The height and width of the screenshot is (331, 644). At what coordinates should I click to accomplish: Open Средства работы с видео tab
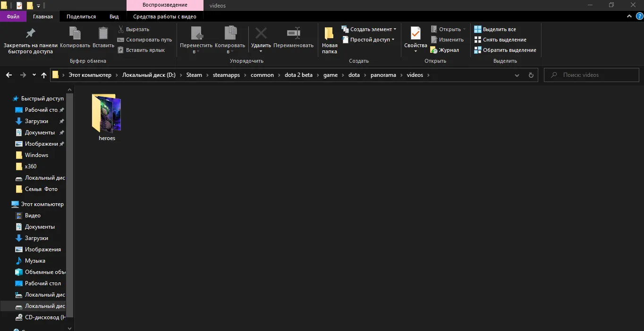tap(165, 17)
